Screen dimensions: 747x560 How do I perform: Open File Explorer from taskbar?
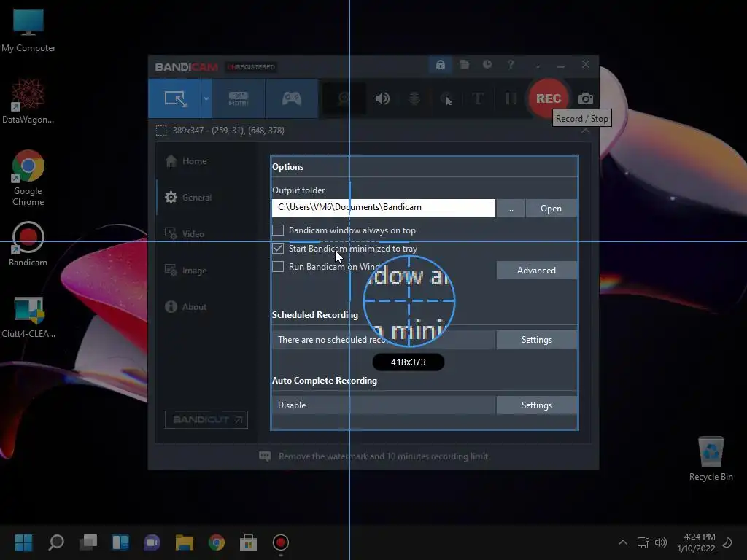coord(185,542)
